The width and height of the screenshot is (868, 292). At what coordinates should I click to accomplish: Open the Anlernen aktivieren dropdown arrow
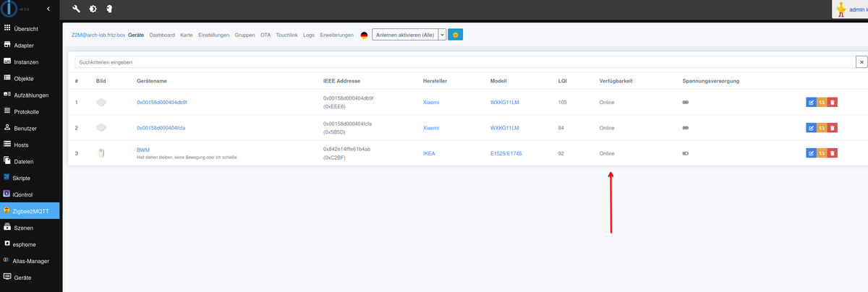[442, 35]
